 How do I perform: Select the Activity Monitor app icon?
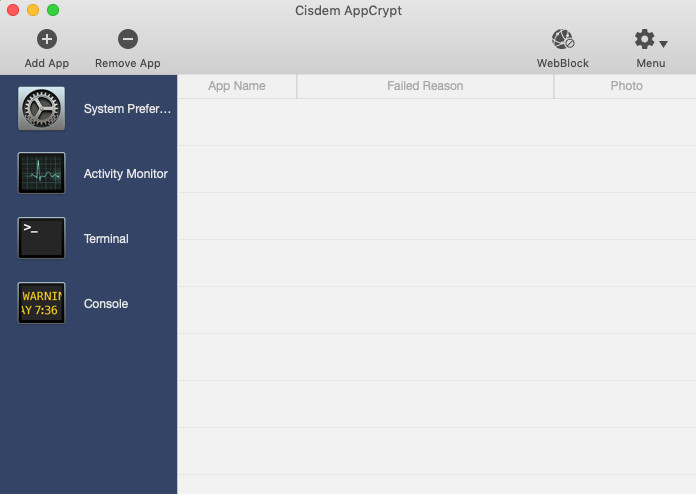tap(41, 173)
